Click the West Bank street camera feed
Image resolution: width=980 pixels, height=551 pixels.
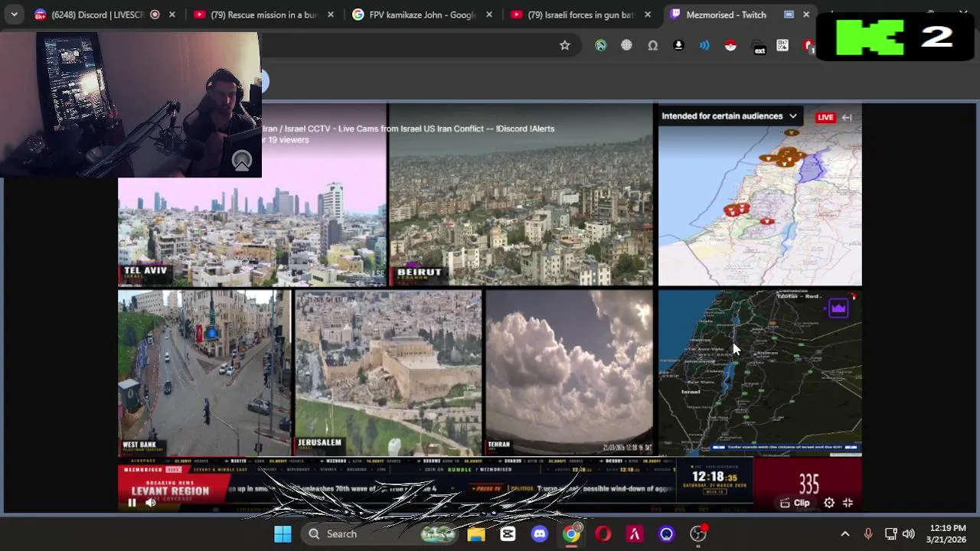coord(204,373)
